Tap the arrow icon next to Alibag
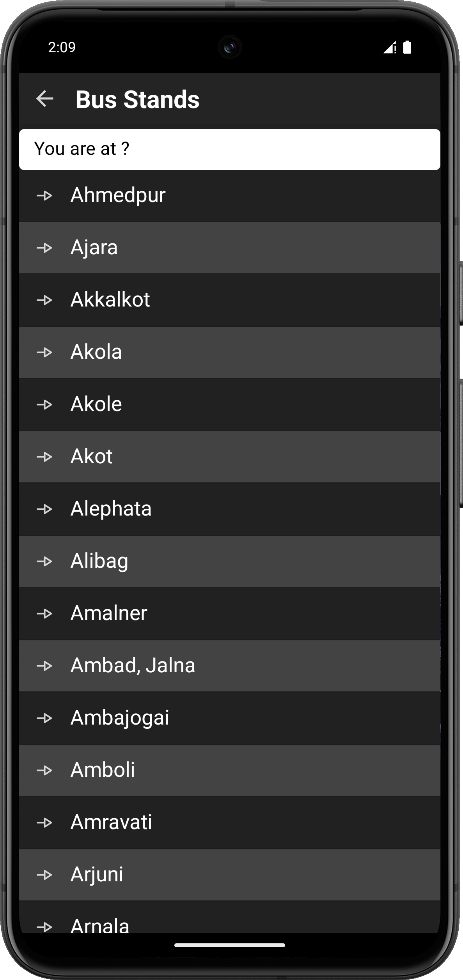The height and width of the screenshot is (980, 463). 44,561
